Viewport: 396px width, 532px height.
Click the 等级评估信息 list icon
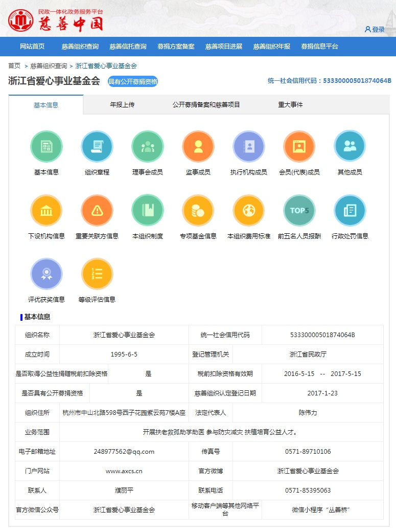97,274
